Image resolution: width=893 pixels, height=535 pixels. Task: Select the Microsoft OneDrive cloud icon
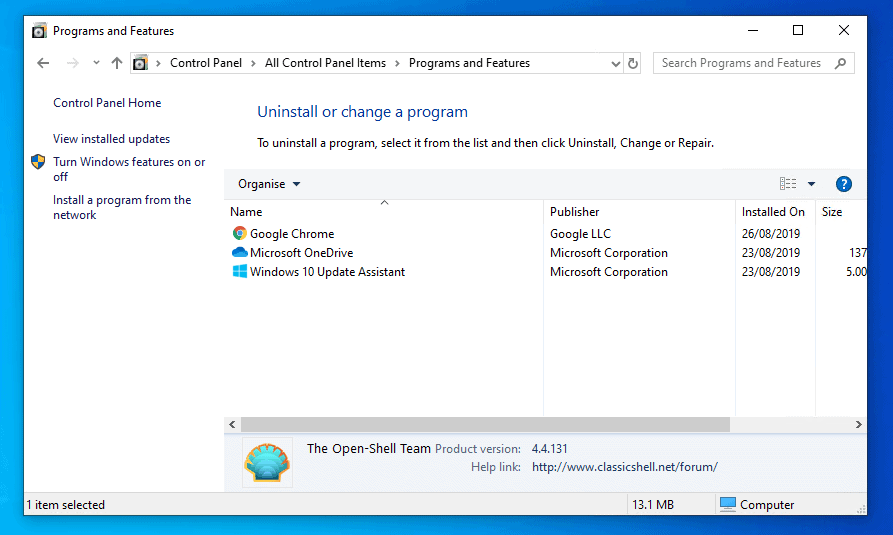(240, 253)
